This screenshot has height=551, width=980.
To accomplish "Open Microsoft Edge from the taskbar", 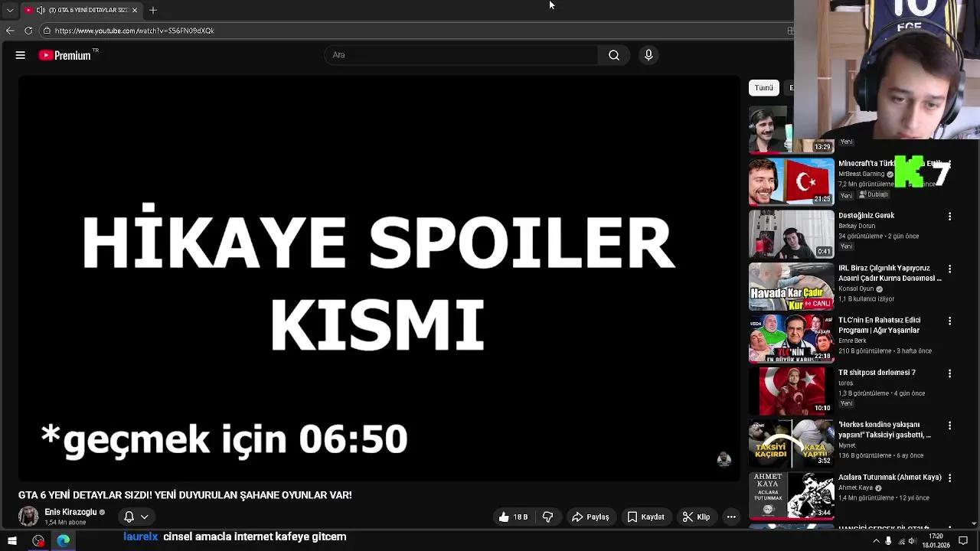I will tap(64, 541).
